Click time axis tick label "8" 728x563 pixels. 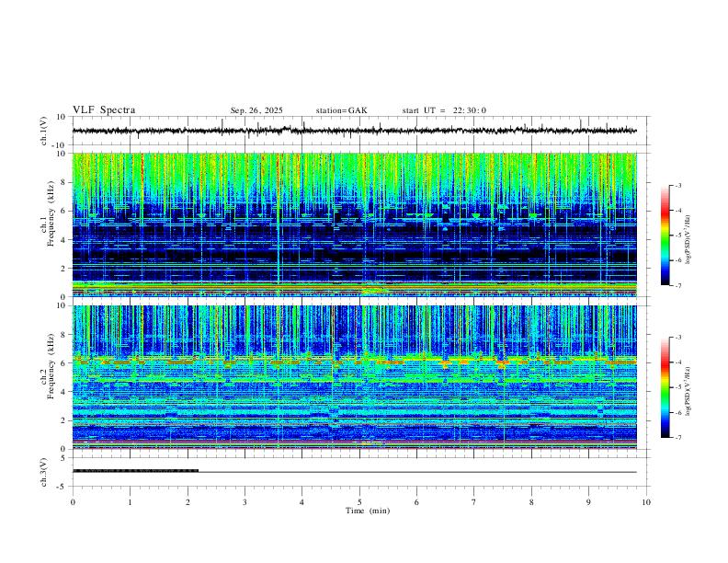(x=531, y=502)
